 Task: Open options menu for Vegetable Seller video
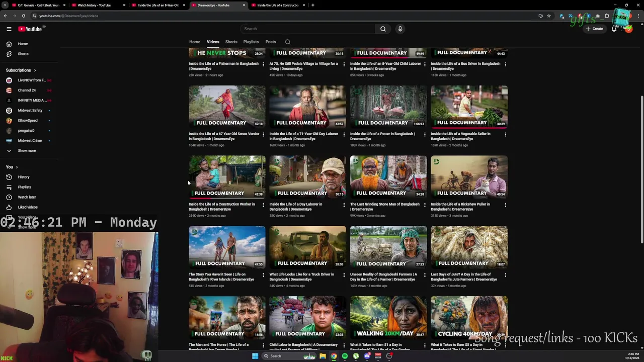(x=505, y=134)
